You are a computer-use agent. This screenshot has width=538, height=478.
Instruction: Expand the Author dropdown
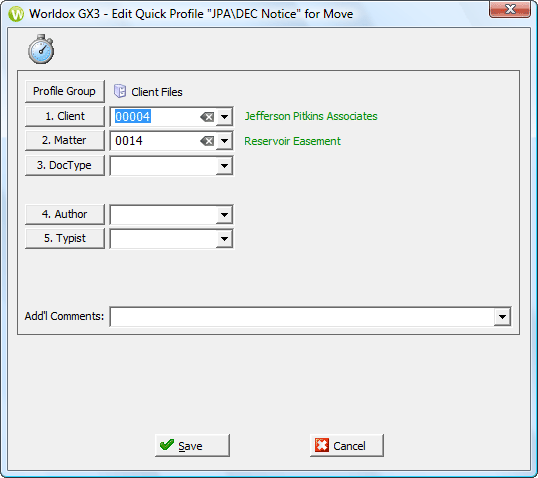pyautogui.click(x=224, y=215)
